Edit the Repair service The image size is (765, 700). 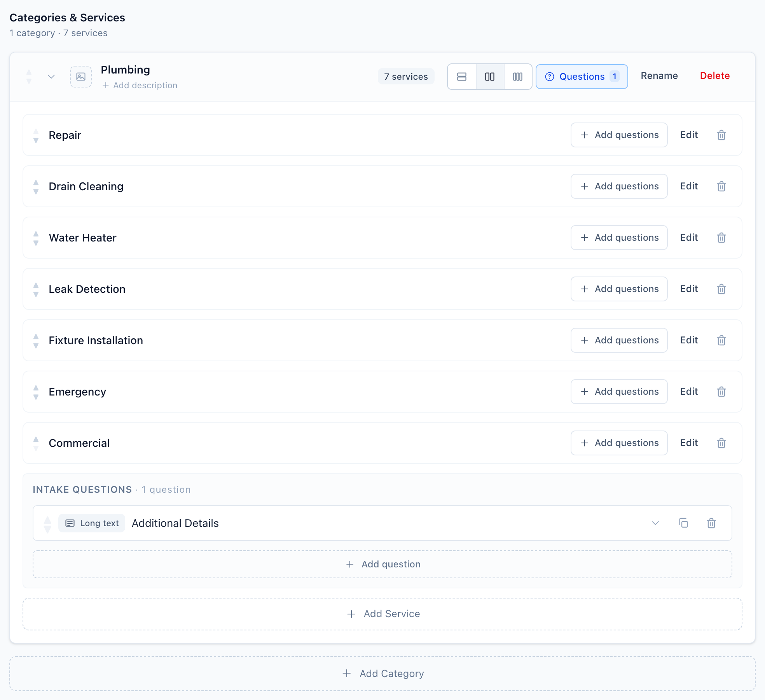689,135
